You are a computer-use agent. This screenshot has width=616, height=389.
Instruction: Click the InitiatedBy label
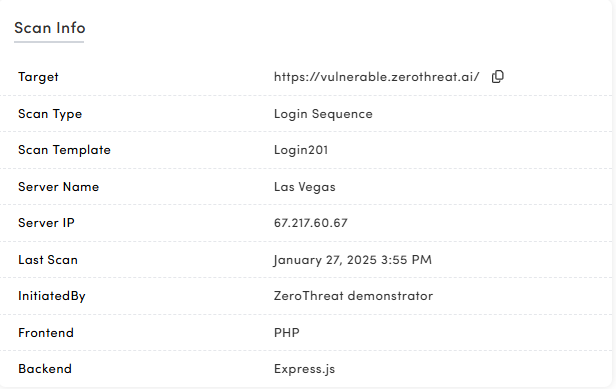click(x=51, y=296)
